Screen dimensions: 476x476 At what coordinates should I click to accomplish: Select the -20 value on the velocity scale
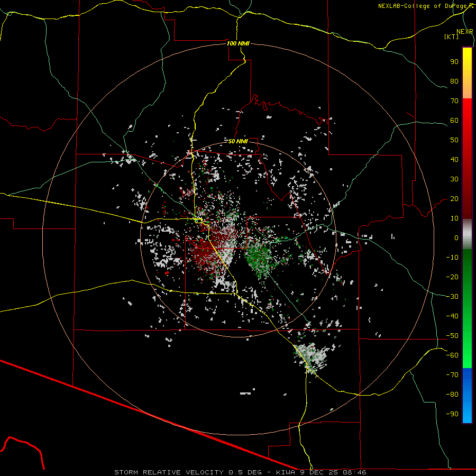[452, 277]
